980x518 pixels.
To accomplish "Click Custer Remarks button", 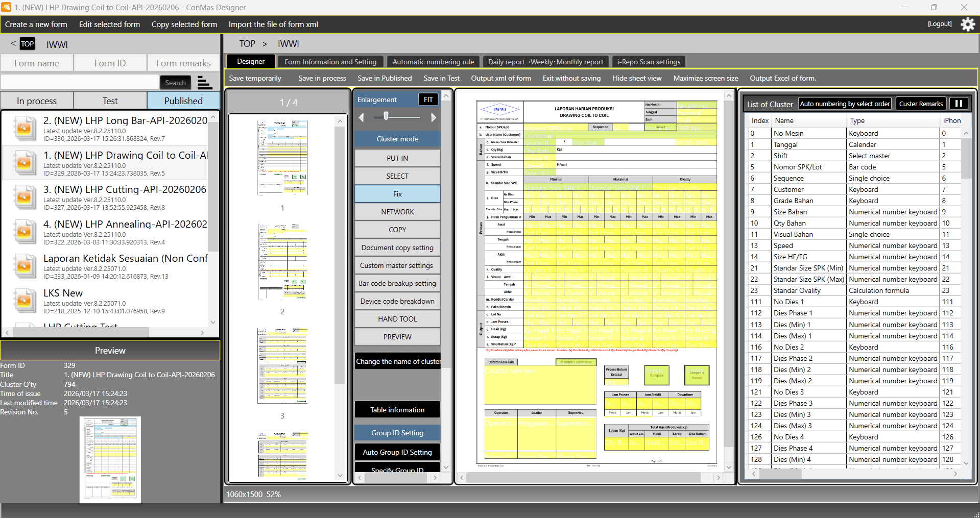I will pos(921,104).
